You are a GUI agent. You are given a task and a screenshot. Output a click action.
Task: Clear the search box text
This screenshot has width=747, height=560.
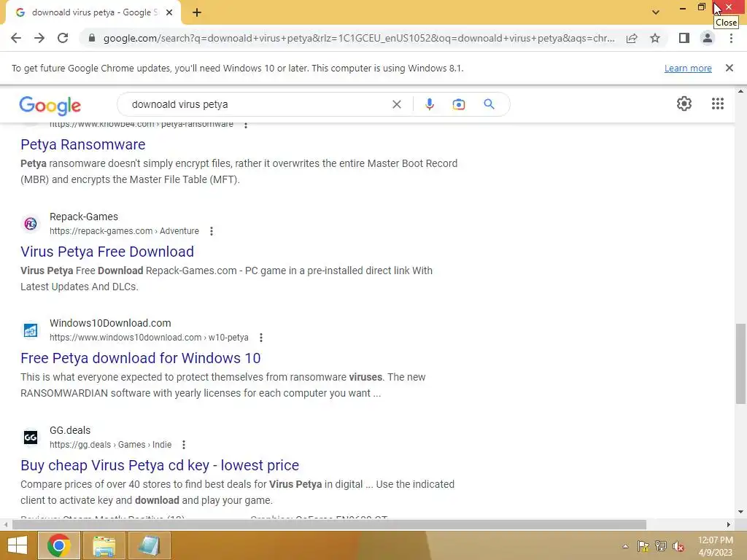(x=396, y=104)
